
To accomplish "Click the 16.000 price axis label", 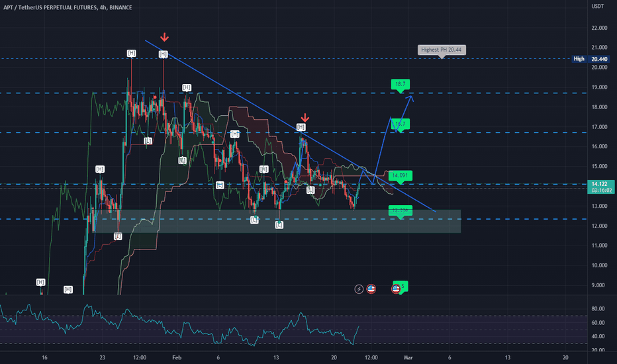I will coord(599,146).
